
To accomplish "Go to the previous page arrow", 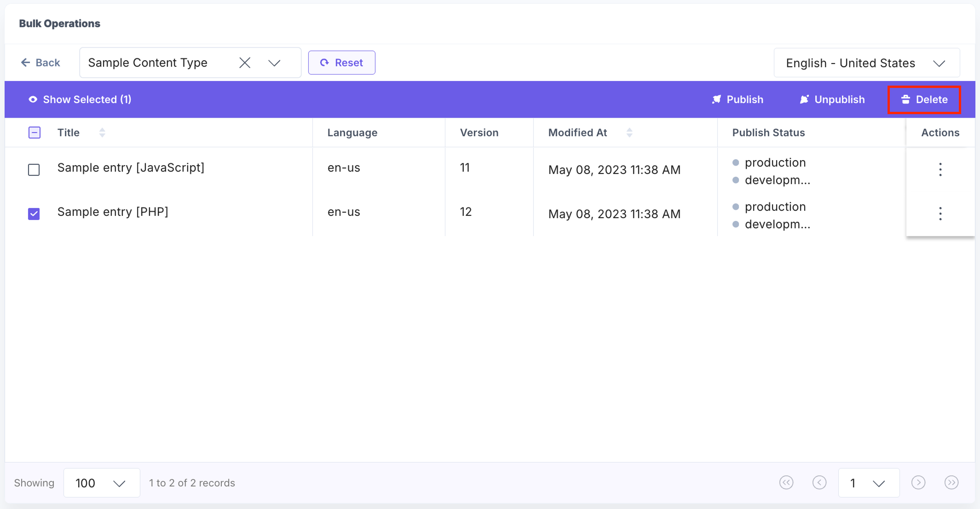I will (819, 483).
